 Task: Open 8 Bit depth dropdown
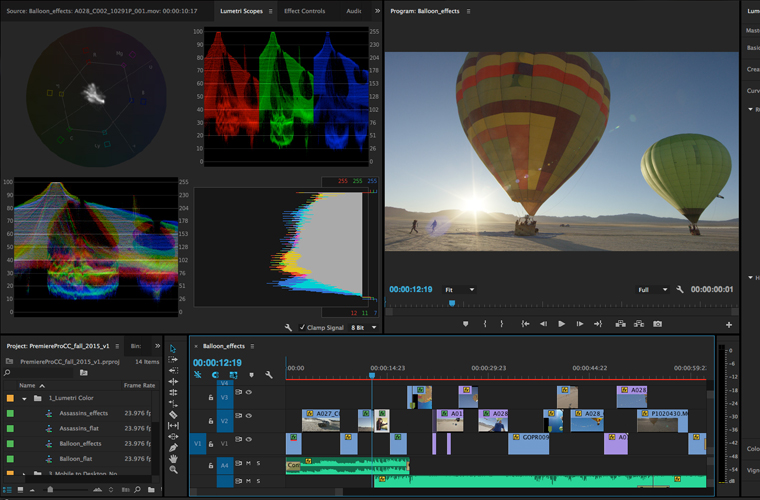[363, 328]
